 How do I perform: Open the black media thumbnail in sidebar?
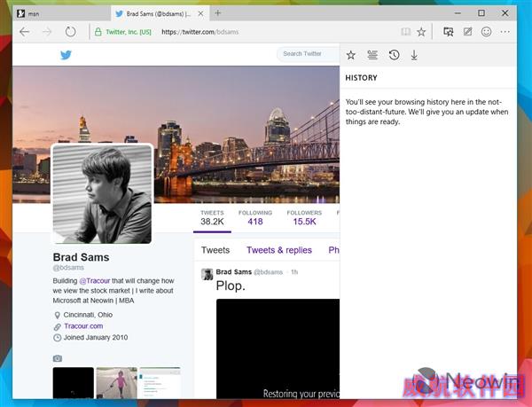[74, 382]
